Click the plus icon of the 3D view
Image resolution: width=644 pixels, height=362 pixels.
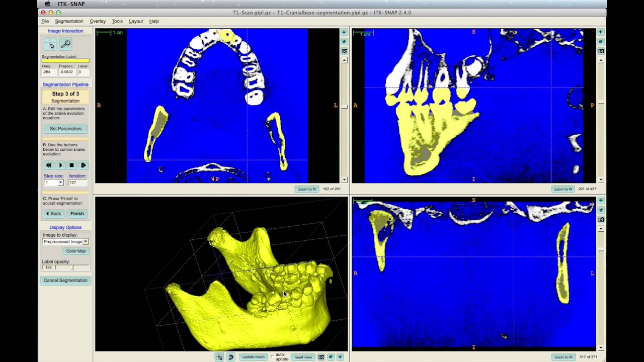click(340, 357)
